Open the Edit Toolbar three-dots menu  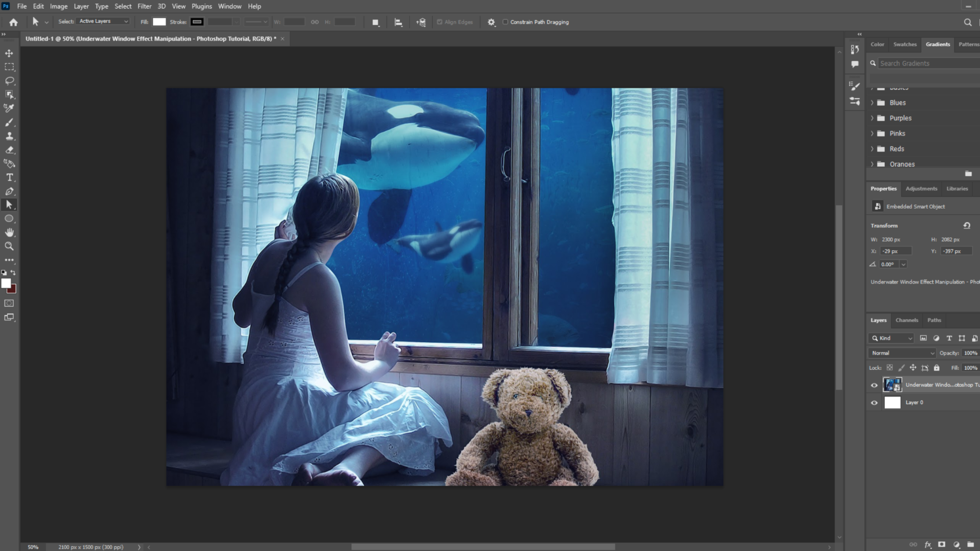pos(9,260)
